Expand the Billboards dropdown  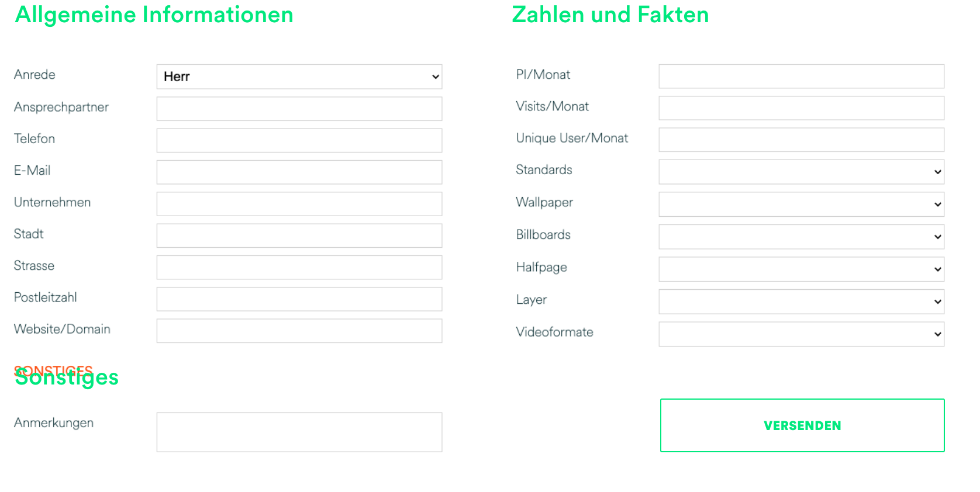pos(801,237)
